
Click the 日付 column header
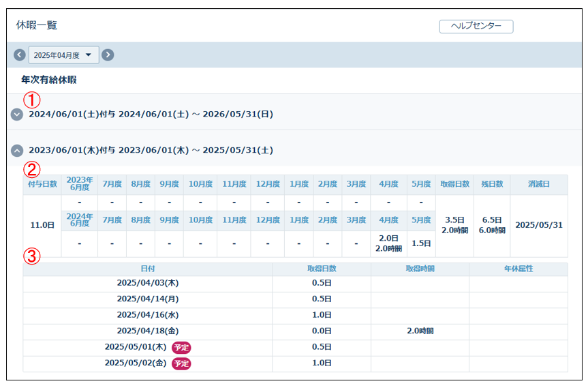tap(147, 269)
